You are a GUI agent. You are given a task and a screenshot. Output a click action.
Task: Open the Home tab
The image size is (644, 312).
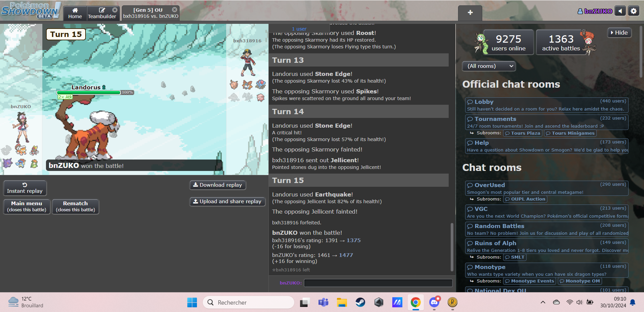tap(75, 13)
